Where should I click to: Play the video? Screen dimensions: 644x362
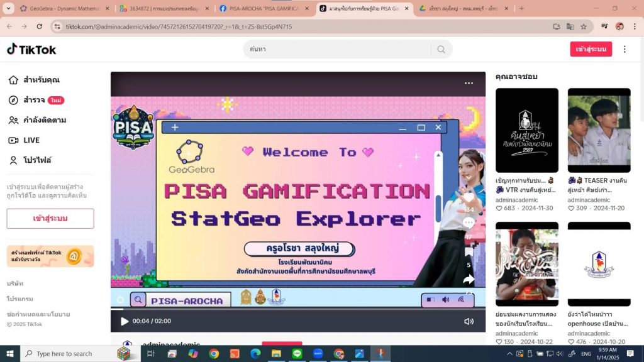pos(124,321)
